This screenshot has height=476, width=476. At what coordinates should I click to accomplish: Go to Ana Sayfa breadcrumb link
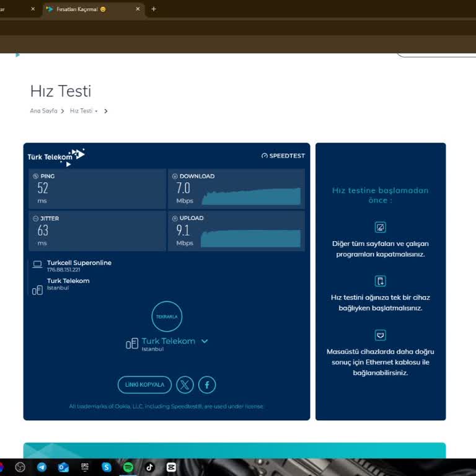click(x=43, y=111)
